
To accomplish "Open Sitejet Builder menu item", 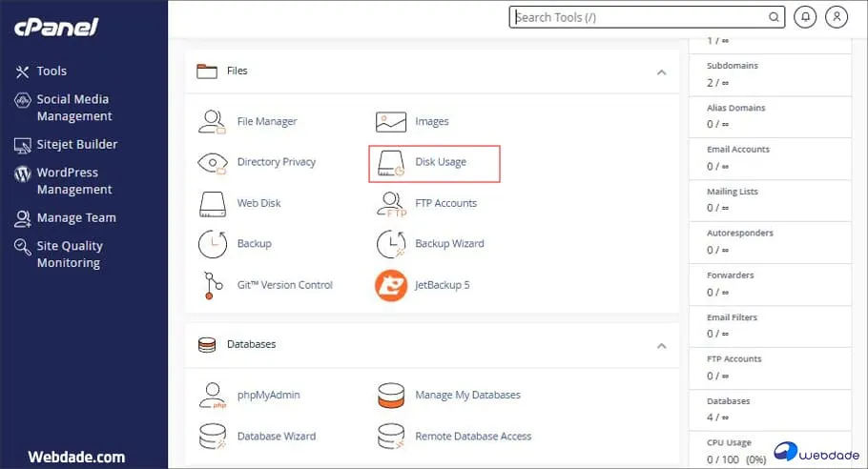I will click(x=77, y=144).
